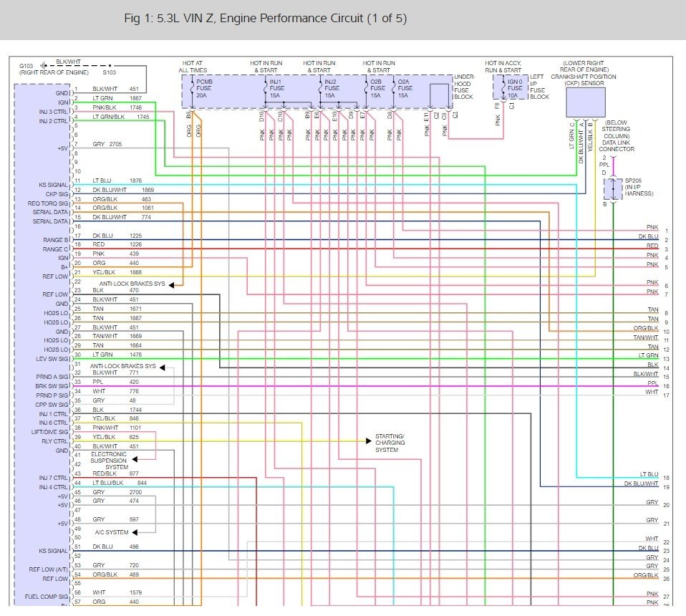Click the CKP sensor box symbol
This screenshot has height=616, width=686.
click(586, 102)
